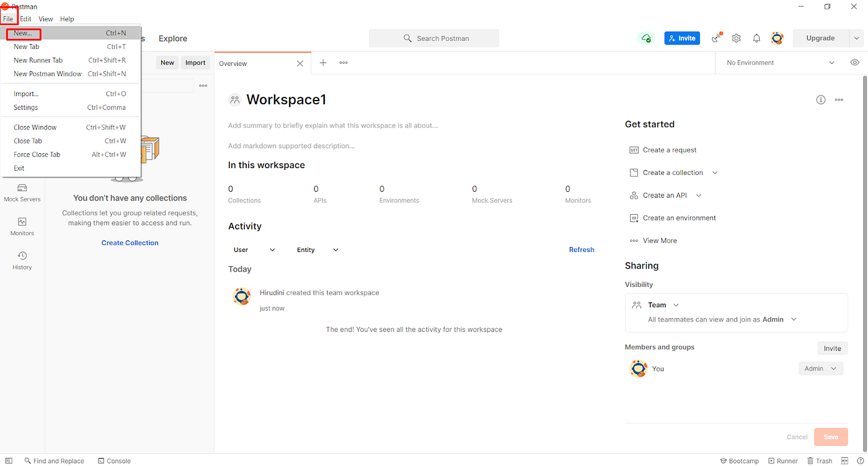Open the satellite capture requests icon
Viewport: 868px width, 466px height.
tap(717, 38)
